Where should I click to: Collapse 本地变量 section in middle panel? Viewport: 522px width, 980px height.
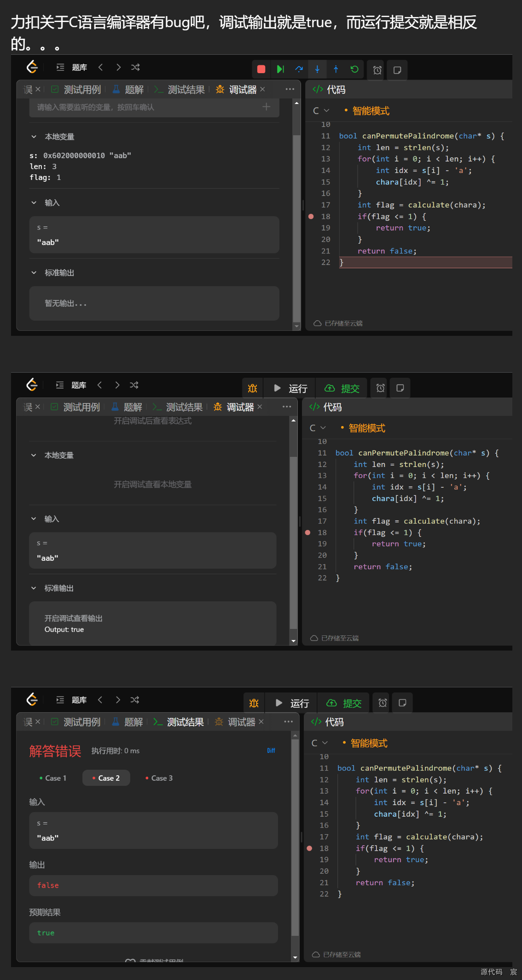[x=34, y=455]
